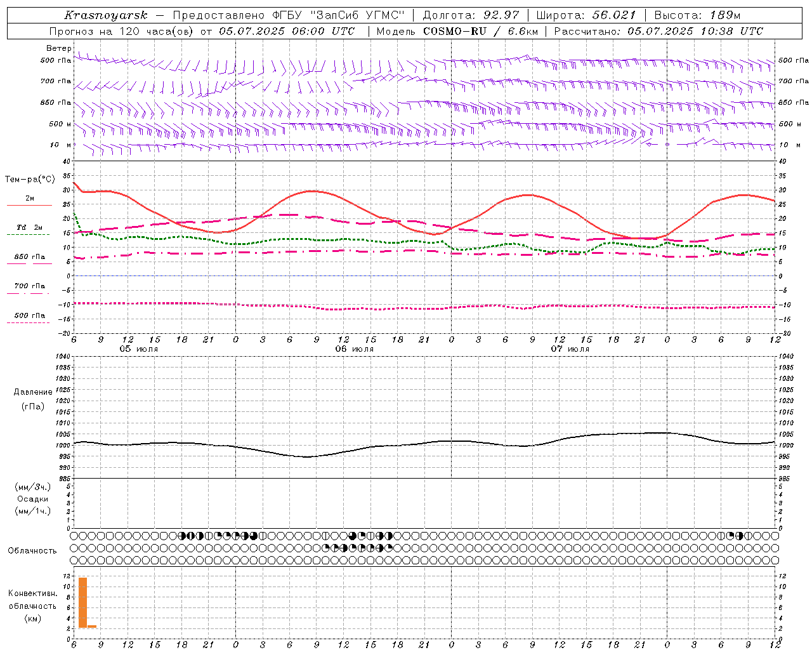Click the '(мм/3ч.)' precipitation unit label
812x650 pixels.
point(33,487)
